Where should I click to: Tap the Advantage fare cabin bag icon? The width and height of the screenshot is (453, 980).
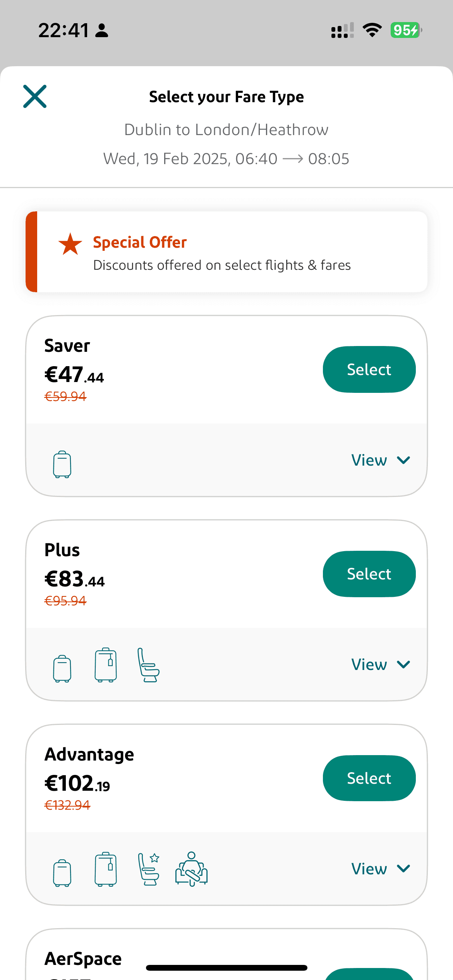point(62,873)
